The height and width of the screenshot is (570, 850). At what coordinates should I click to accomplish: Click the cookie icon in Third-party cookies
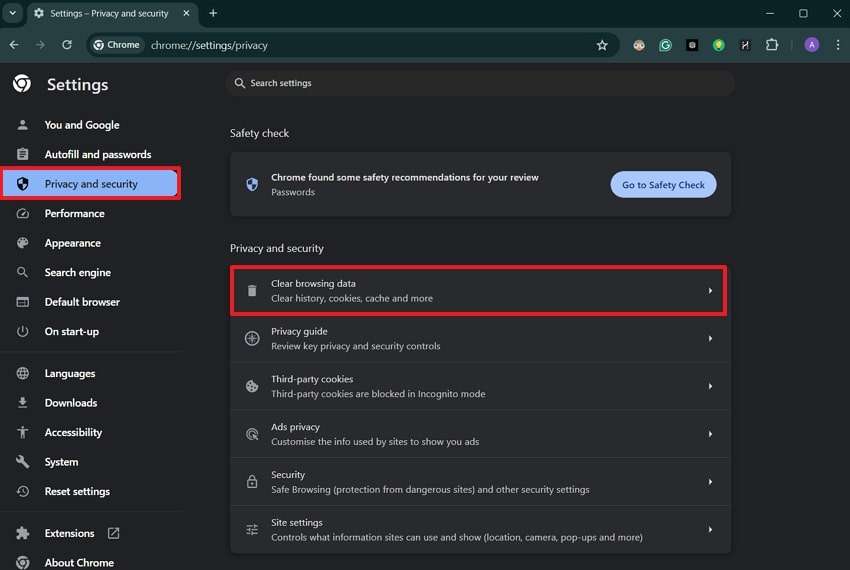click(252, 386)
